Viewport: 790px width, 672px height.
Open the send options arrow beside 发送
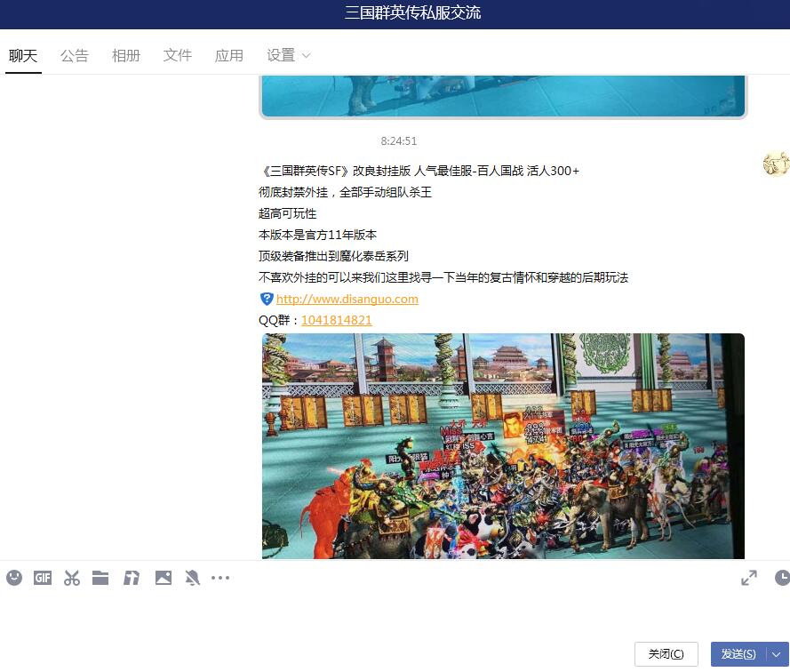[777, 654]
